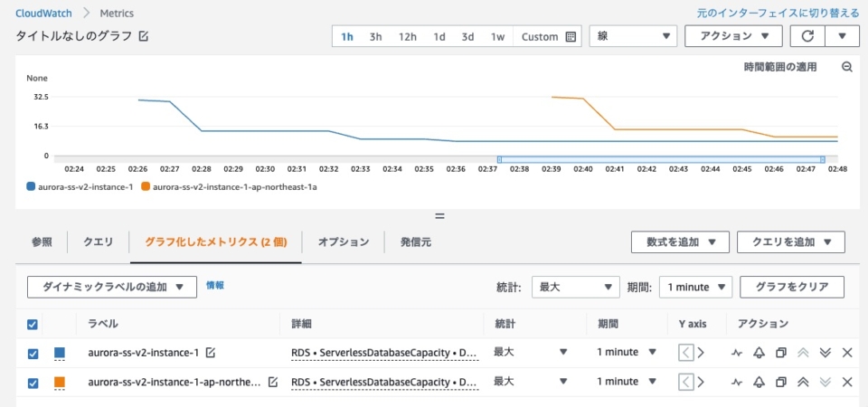Change 期間 for ap-northeast-1a row
868x407 pixels.
click(627, 381)
